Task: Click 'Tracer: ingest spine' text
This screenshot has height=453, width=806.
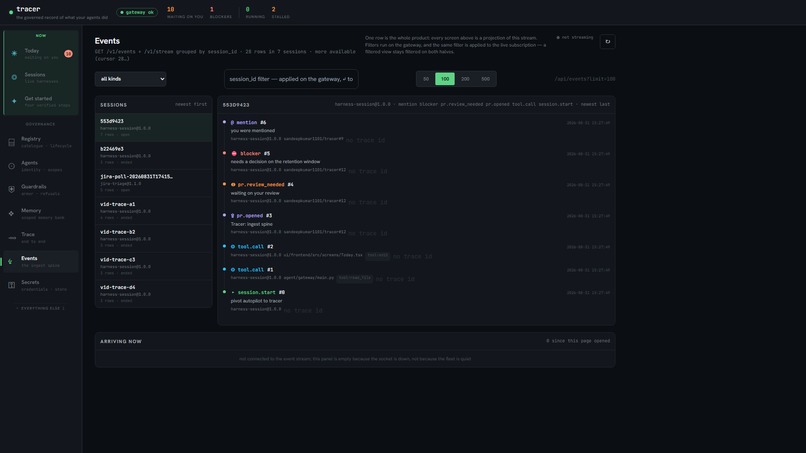Action: [x=251, y=224]
